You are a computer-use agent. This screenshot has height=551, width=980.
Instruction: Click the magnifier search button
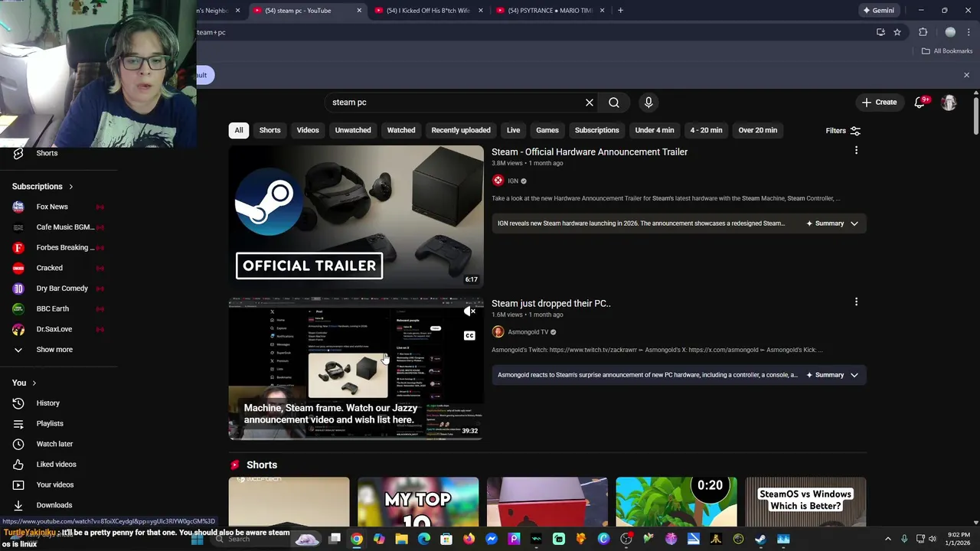point(614,103)
